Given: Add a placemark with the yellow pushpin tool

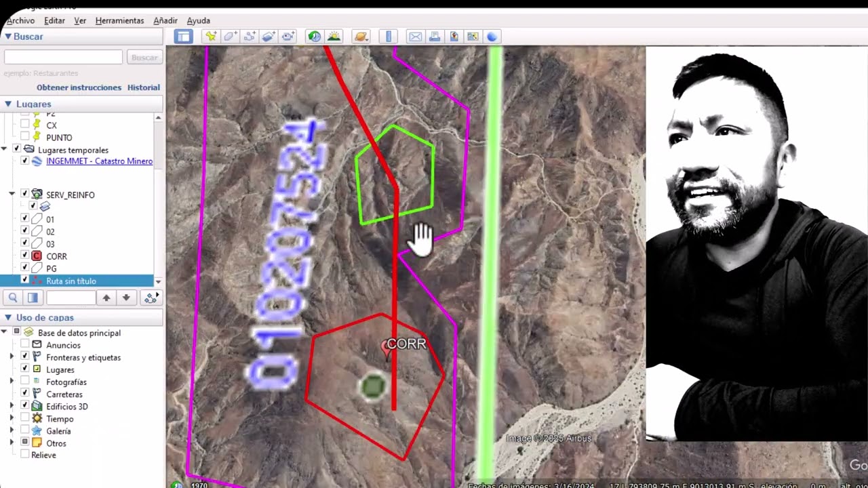Looking at the screenshot, I should click(x=211, y=37).
